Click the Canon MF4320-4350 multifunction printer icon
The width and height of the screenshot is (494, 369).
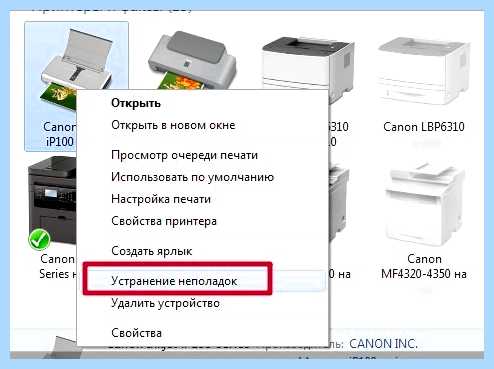tap(424, 205)
